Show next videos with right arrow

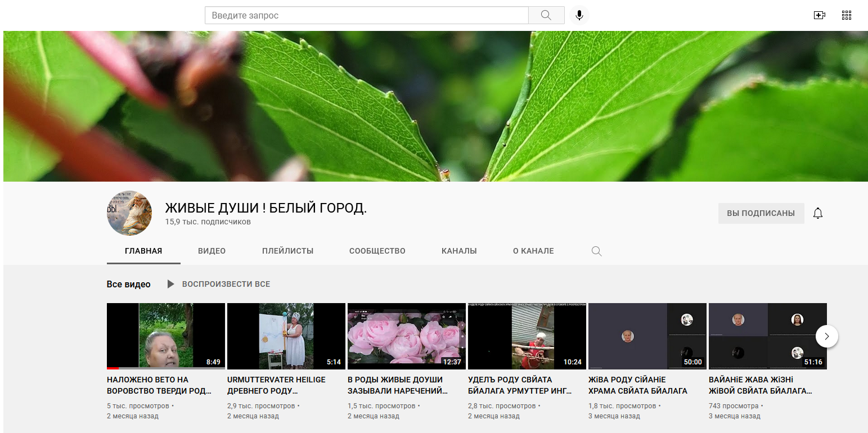pyautogui.click(x=827, y=336)
